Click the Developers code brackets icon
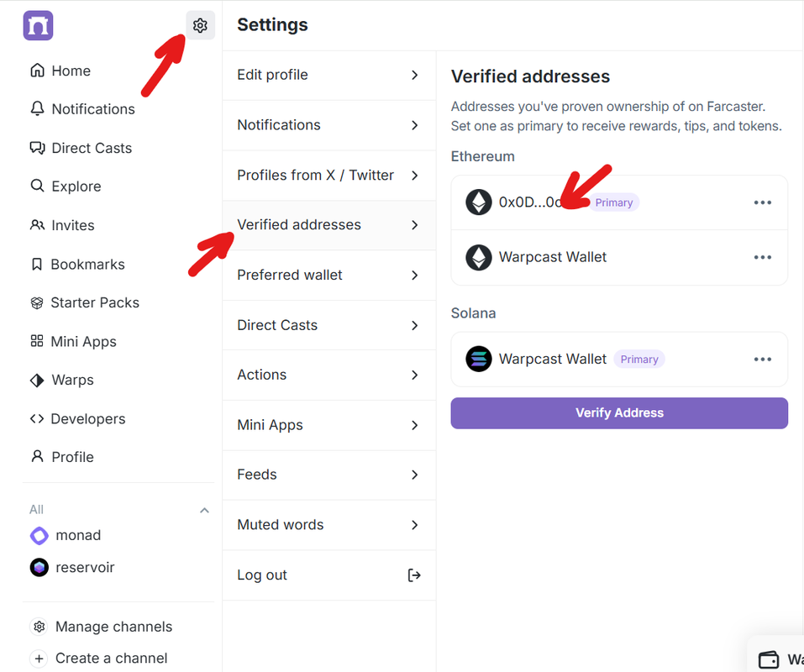The width and height of the screenshot is (804, 672). [x=37, y=418]
